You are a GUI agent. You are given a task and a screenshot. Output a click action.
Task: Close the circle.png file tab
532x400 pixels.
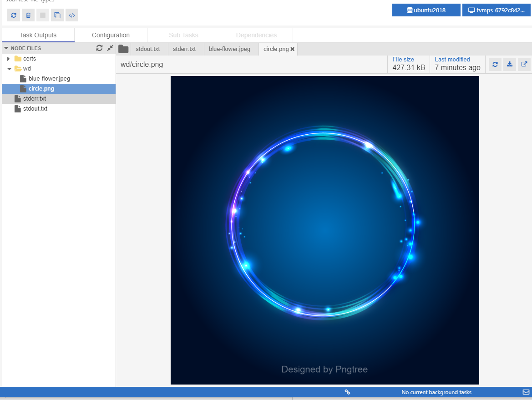(293, 49)
